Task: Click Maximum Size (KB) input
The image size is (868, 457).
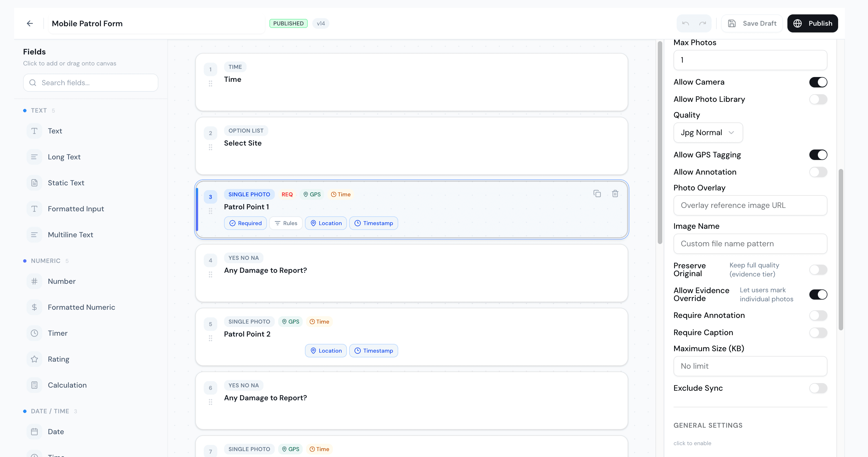Action: click(750, 366)
